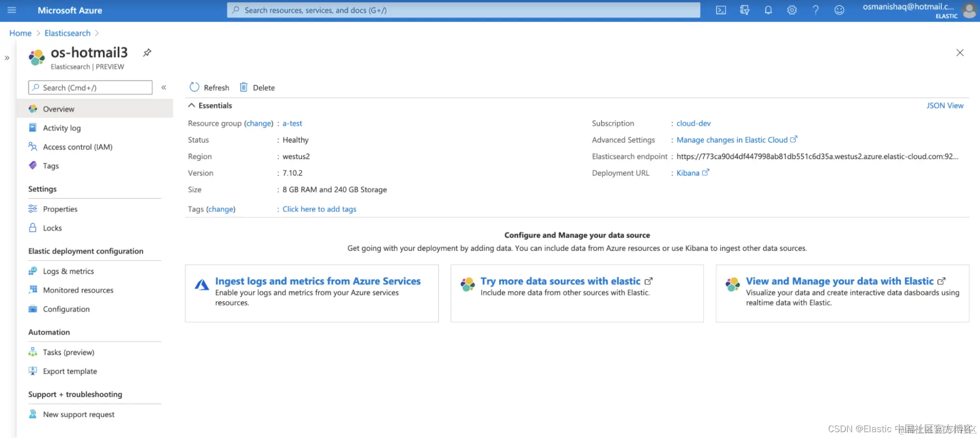Open the a-test resource group link
Viewport: 980px width, 438px height.
292,124
